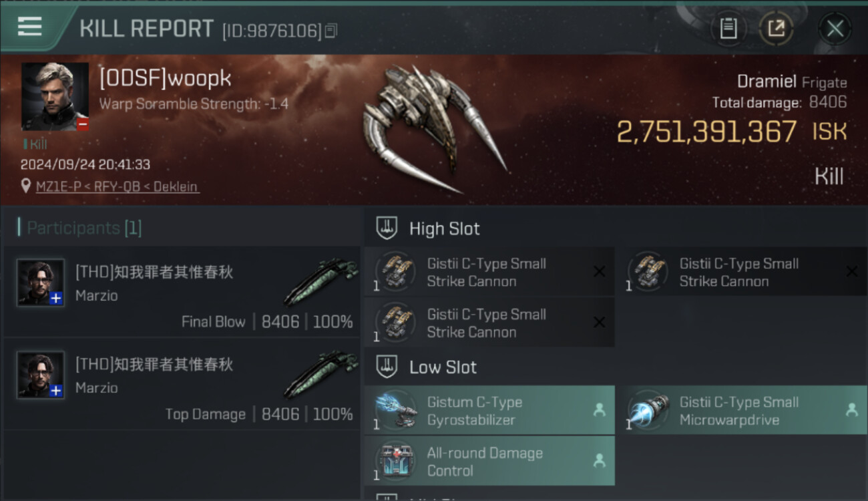This screenshot has width=868, height=501.
Task: View woopk pilot portrait
Action: click(x=55, y=97)
